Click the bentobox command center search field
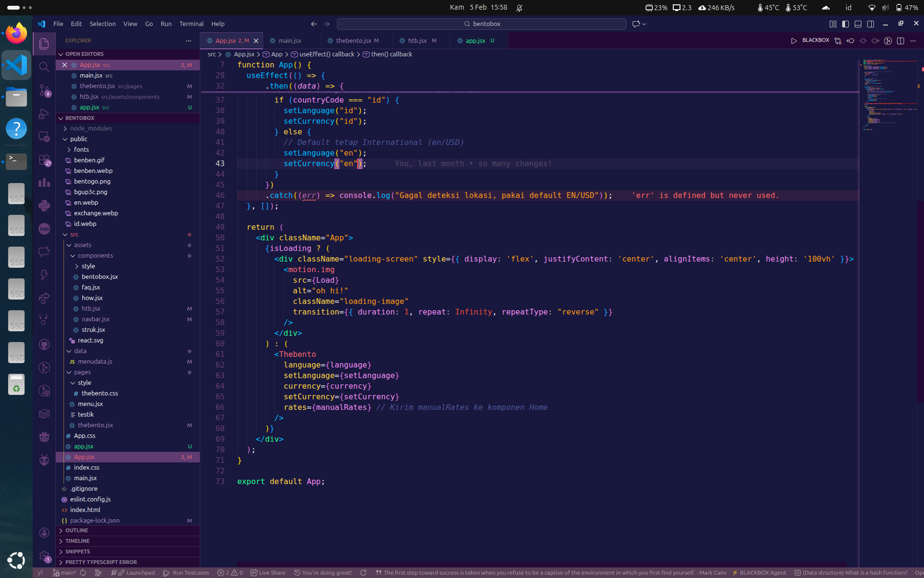Viewport: 924px width, 578px height. click(x=481, y=24)
